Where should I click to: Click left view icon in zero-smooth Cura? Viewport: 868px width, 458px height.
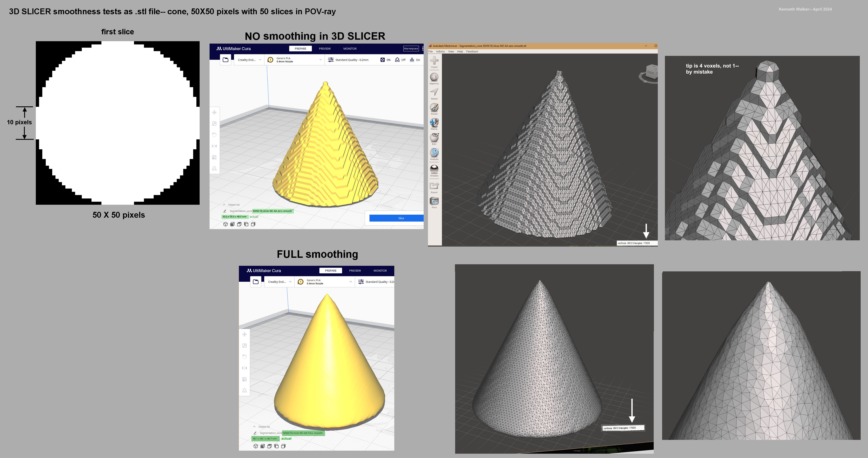246,224
